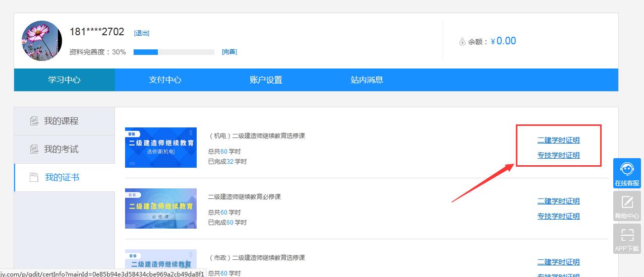Image resolution: width=644 pixels, height=277 pixels.
Task: Open the Help Center edit icon
Action: click(627, 202)
